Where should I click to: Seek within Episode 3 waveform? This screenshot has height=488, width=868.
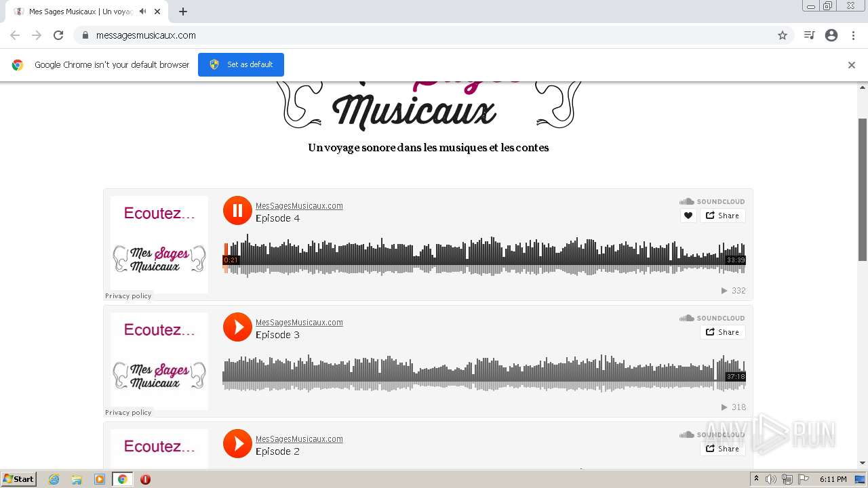pos(484,373)
